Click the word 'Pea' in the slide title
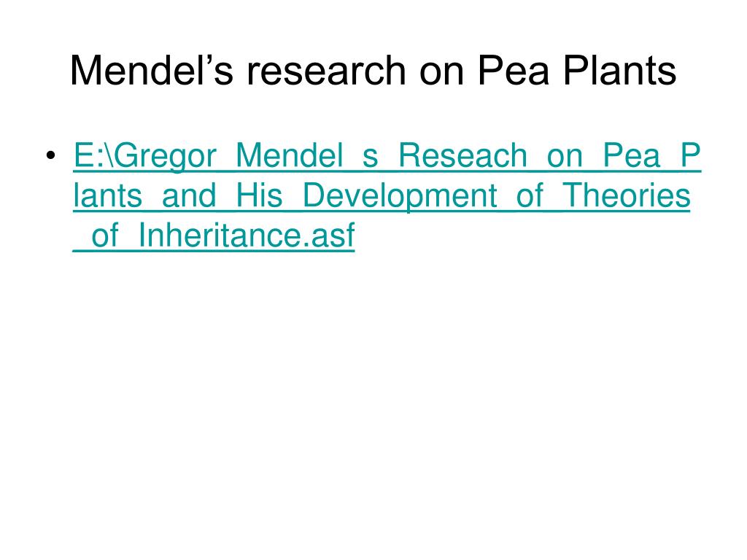This screenshot has width=747, height=560. [x=513, y=71]
